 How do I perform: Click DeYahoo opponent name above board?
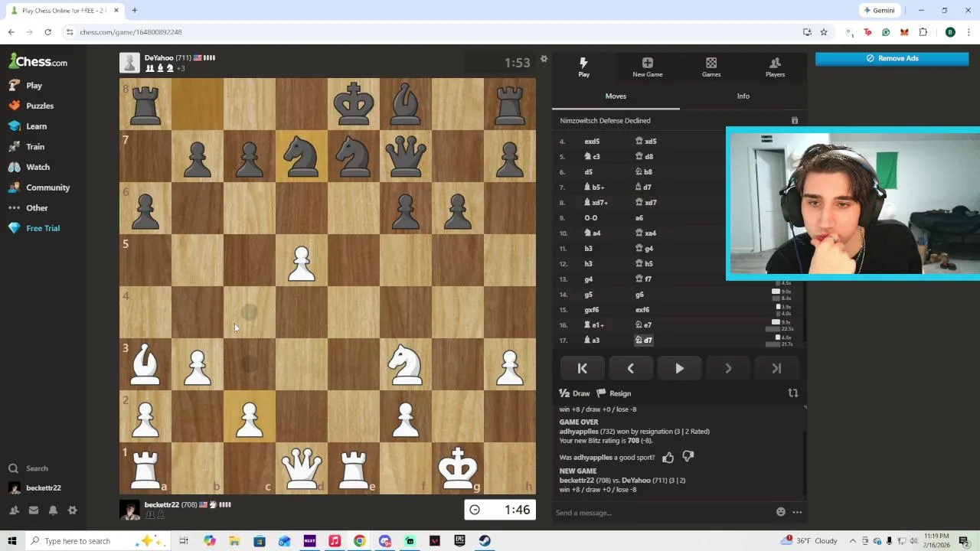(x=158, y=58)
